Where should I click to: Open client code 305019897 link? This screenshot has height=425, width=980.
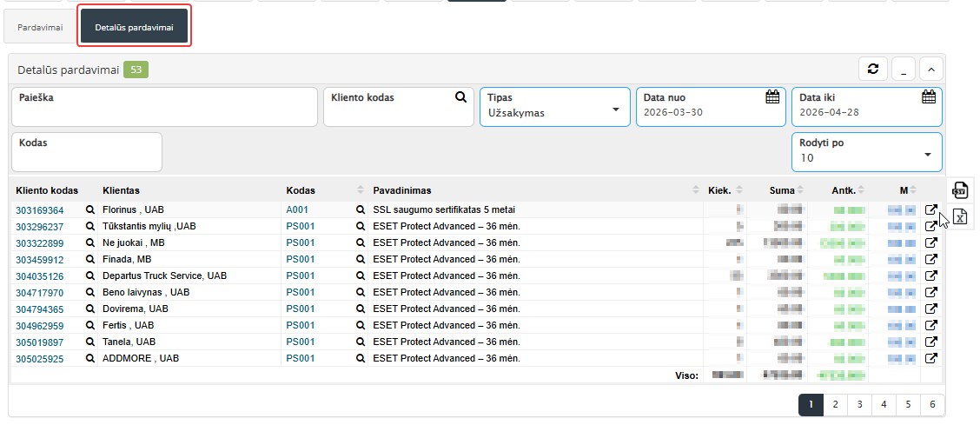(x=40, y=342)
